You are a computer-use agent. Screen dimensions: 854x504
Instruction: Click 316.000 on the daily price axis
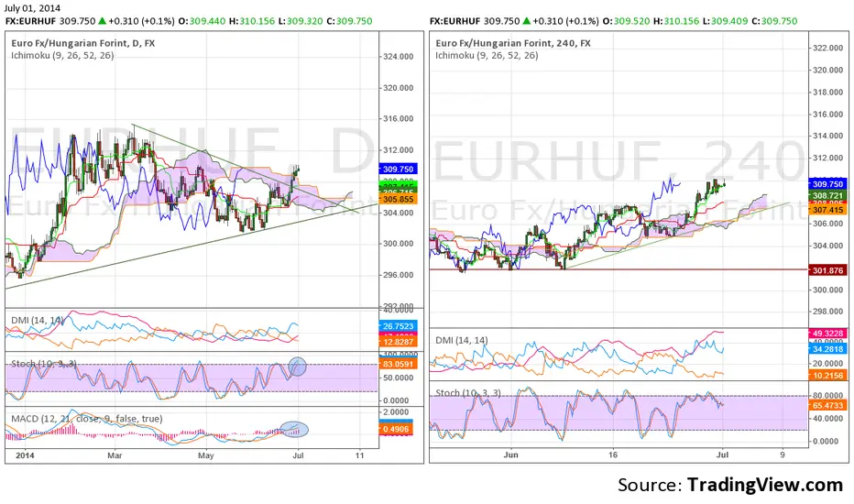point(399,119)
